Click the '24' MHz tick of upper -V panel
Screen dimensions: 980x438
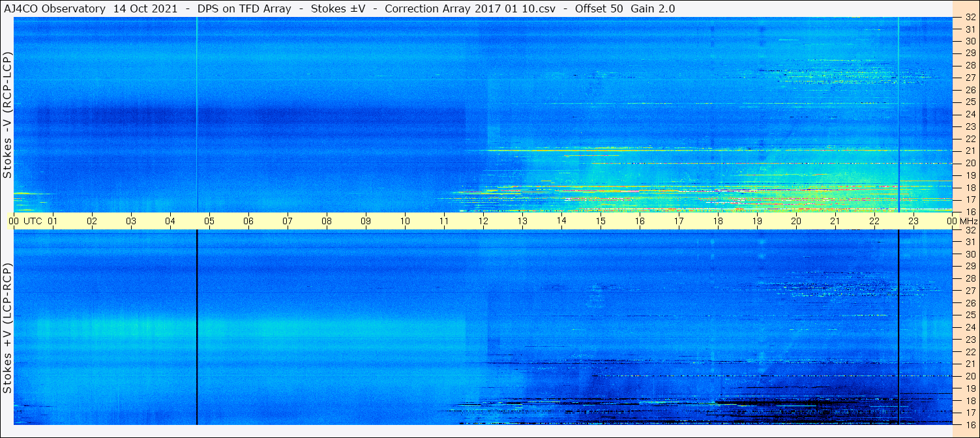click(970, 115)
